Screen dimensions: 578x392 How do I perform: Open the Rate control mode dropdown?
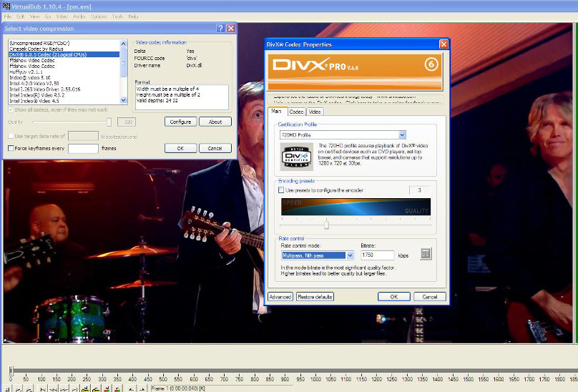(350, 255)
